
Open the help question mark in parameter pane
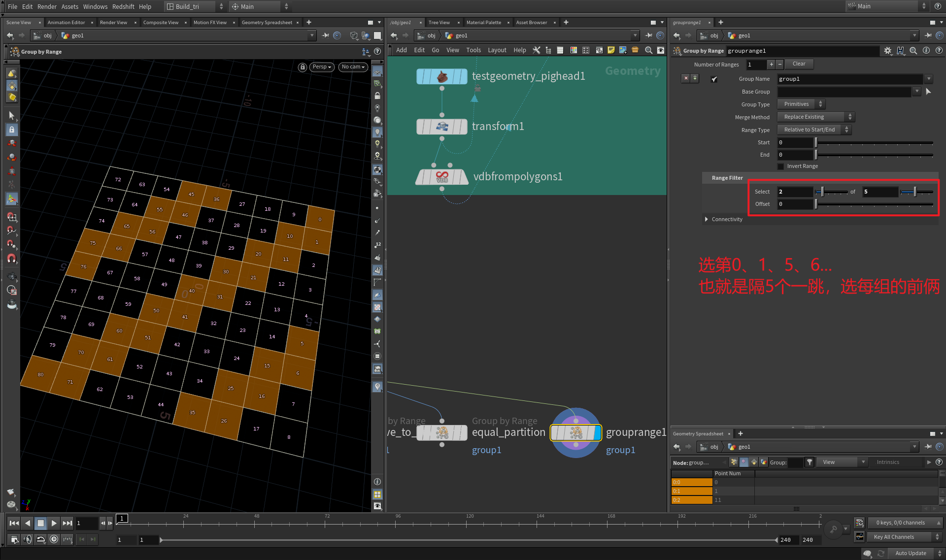[x=939, y=50]
